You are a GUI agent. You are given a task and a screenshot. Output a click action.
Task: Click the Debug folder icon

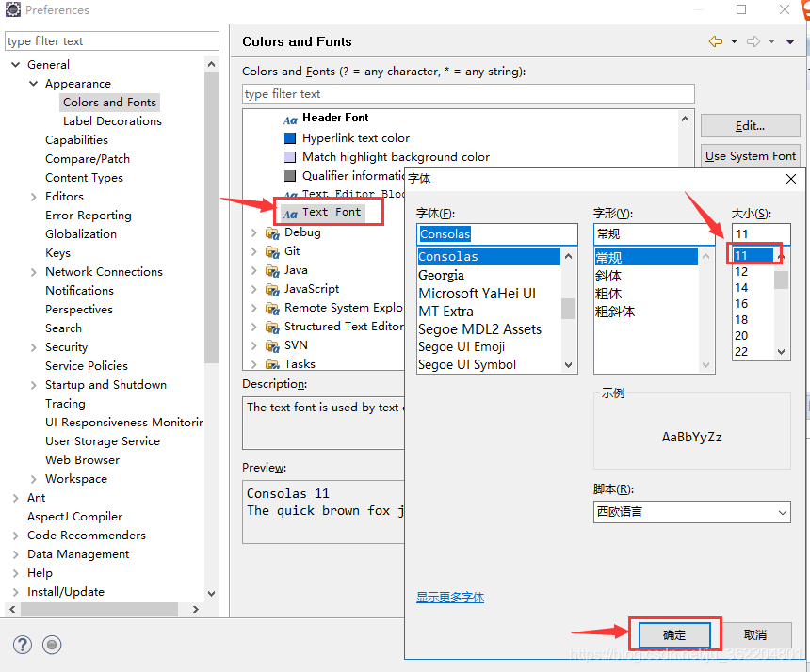[x=272, y=232]
